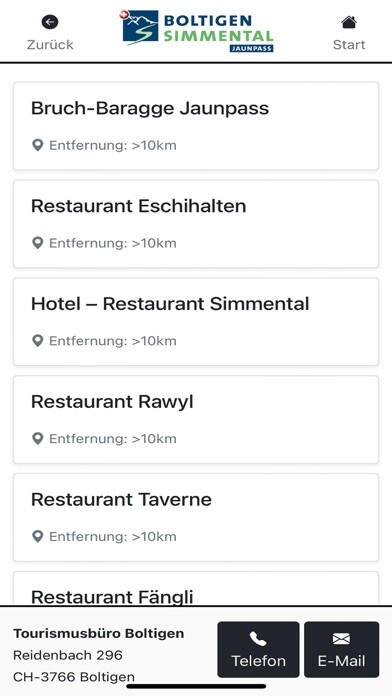Image resolution: width=392 pixels, height=696 pixels.
Task: Select Hotel – Restaurant Simmental card
Action: (x=196, y=322)
